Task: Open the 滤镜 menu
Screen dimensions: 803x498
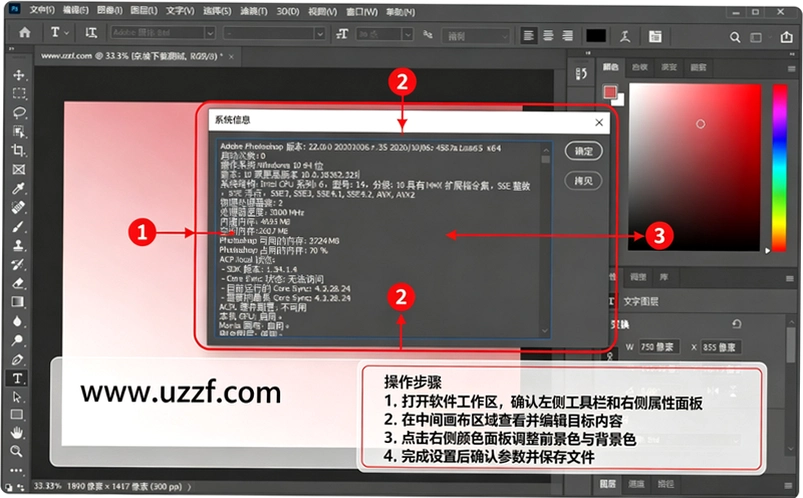Action: pyautogui.click(x=254, y=11)
